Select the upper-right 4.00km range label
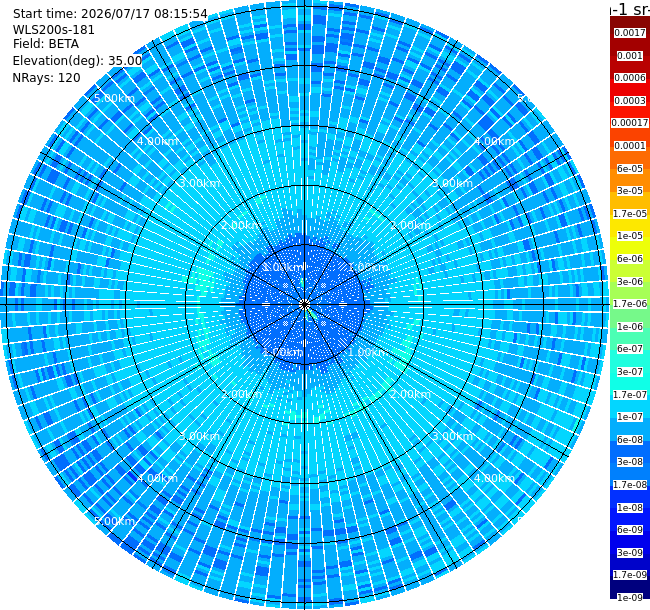Screen dimensions: 650x610 coord(494,141)
